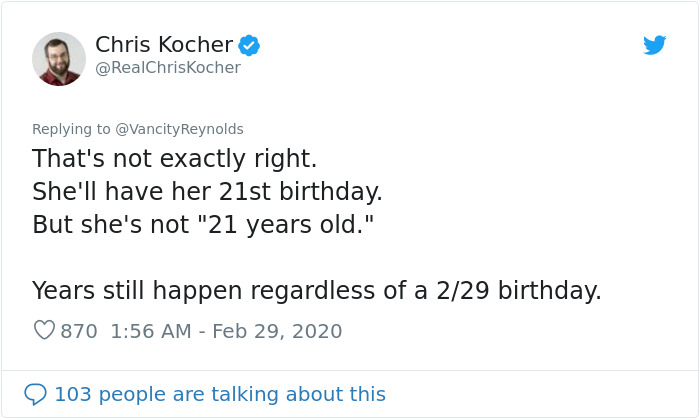Open Chris Kocher's profile picture
This screenshot has height=419, width=700.
58,58
